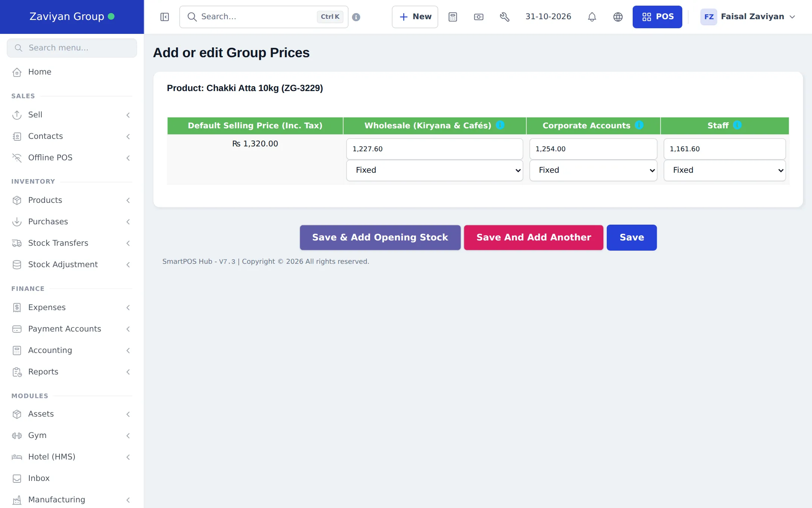Click the wrench tools icon

pos(504,17)
